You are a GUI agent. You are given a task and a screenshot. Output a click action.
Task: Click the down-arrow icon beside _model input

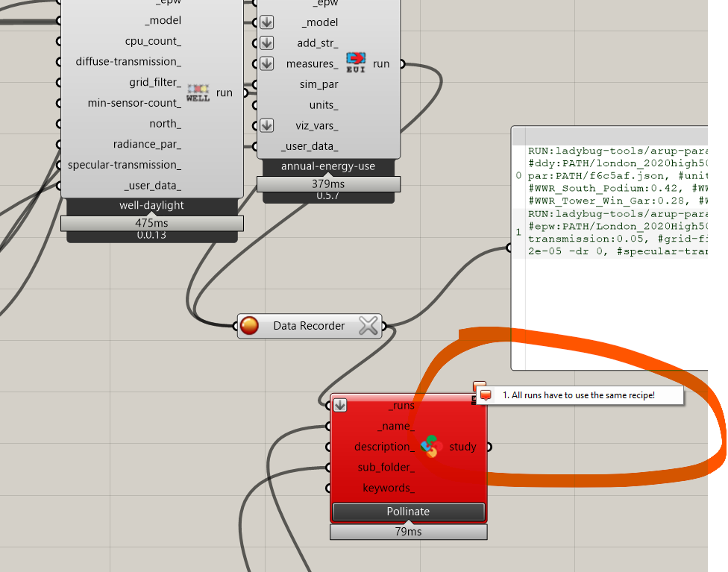click(x=266, y=22)
